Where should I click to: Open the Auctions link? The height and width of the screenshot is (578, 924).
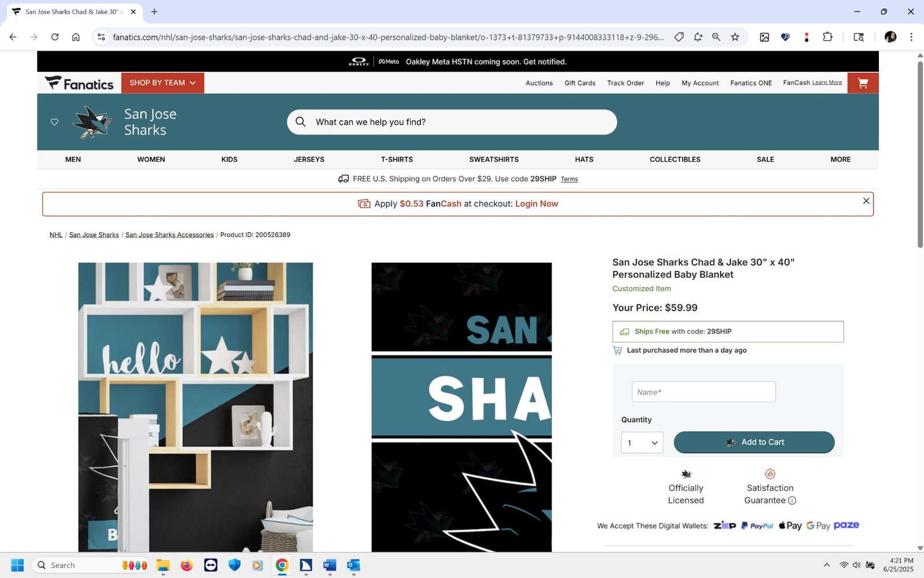(x=539, y=83)
